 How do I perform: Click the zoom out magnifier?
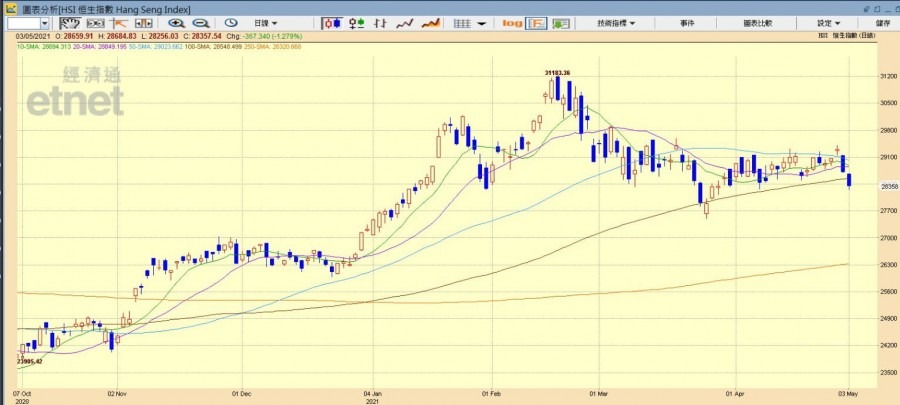click(x=200, y=22)
